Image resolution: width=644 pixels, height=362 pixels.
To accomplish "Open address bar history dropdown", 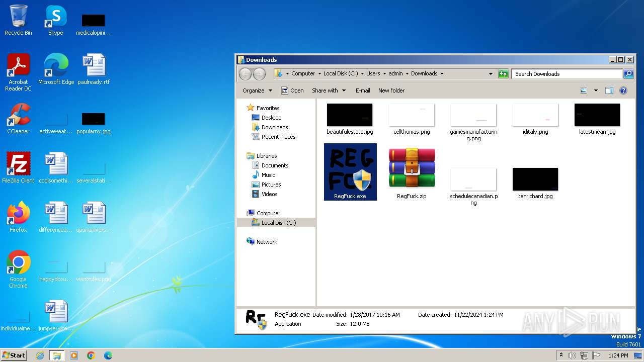I will pyautogui.click(x=491, y=74).
